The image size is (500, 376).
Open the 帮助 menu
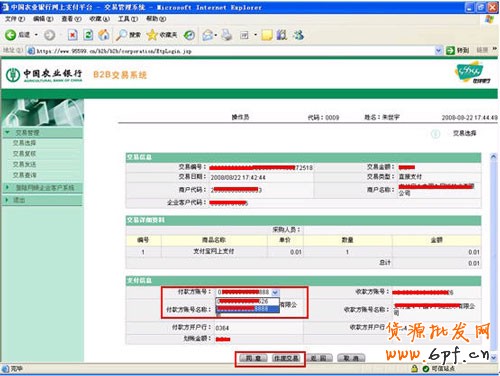pos(156,19)
